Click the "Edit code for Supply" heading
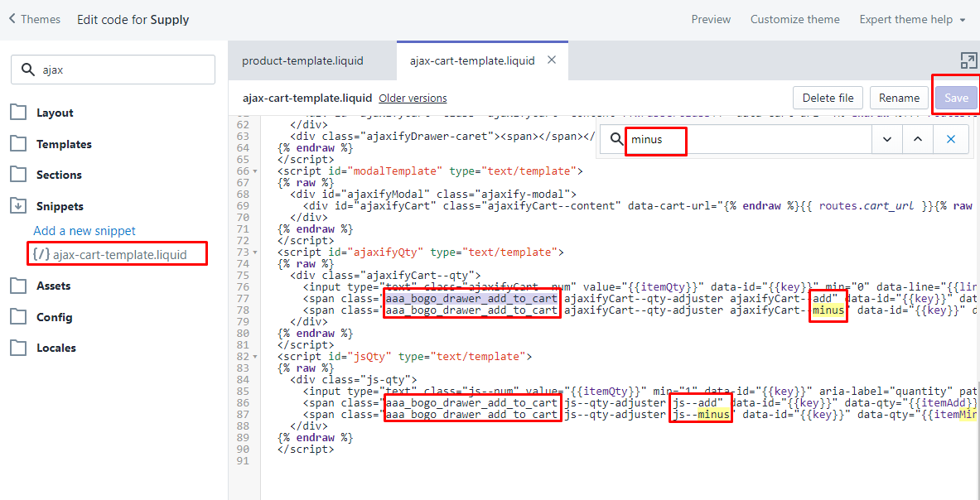 click(x=133, y=19)
